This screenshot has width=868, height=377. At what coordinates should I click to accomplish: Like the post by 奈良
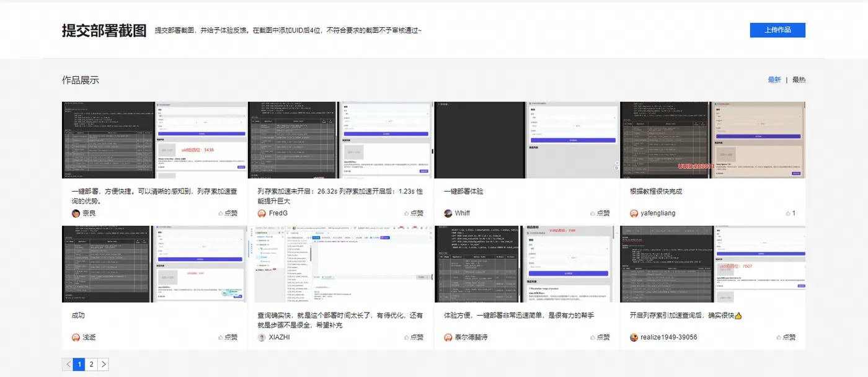(228, 213)
